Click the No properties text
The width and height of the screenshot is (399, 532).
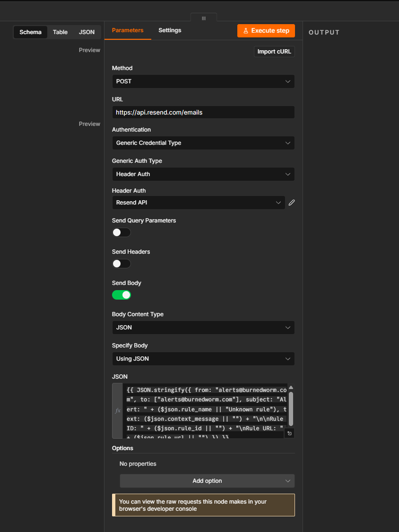point(138,464)
